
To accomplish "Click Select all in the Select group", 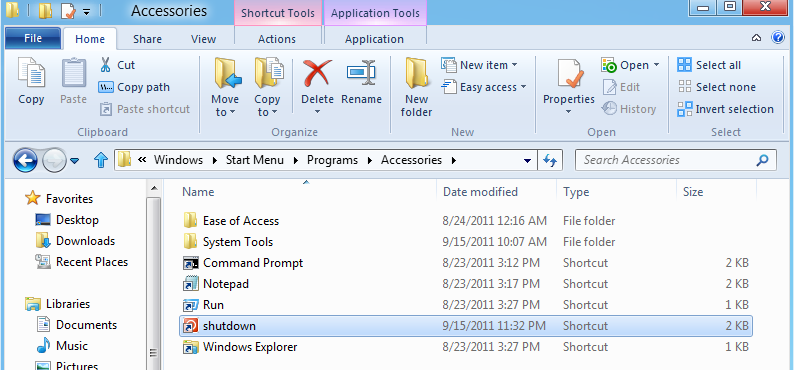I will (x=709, y=65).
